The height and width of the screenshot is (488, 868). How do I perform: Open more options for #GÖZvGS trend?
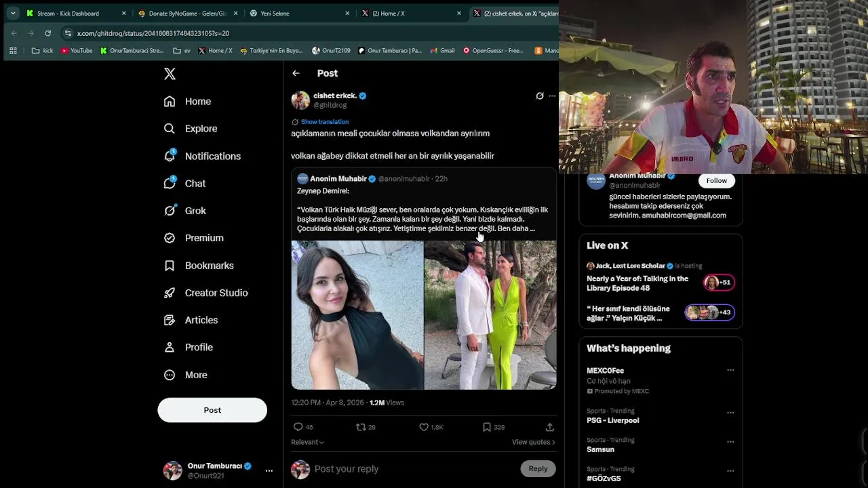point(730,470)
